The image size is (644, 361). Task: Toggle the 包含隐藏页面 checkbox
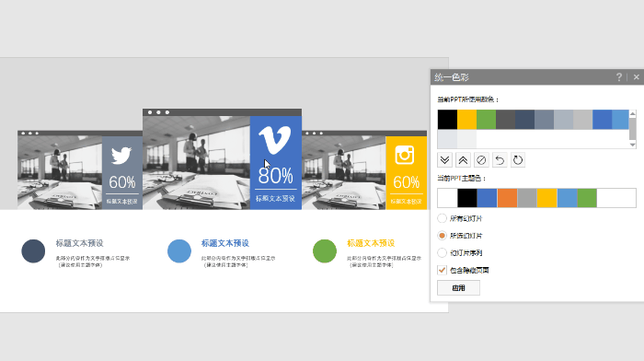tap(442, 270)
